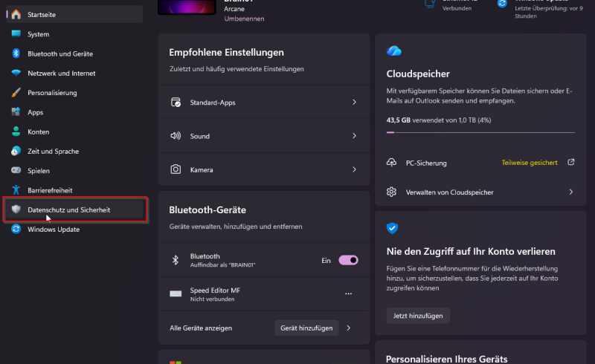Click the Sound speaker icon

tap(176, 136)
